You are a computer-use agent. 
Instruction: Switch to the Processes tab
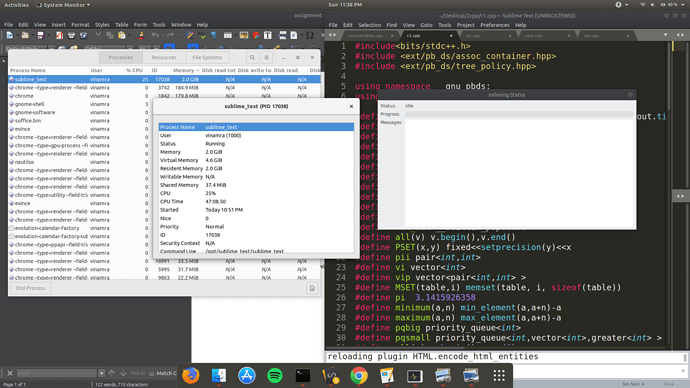120,58
